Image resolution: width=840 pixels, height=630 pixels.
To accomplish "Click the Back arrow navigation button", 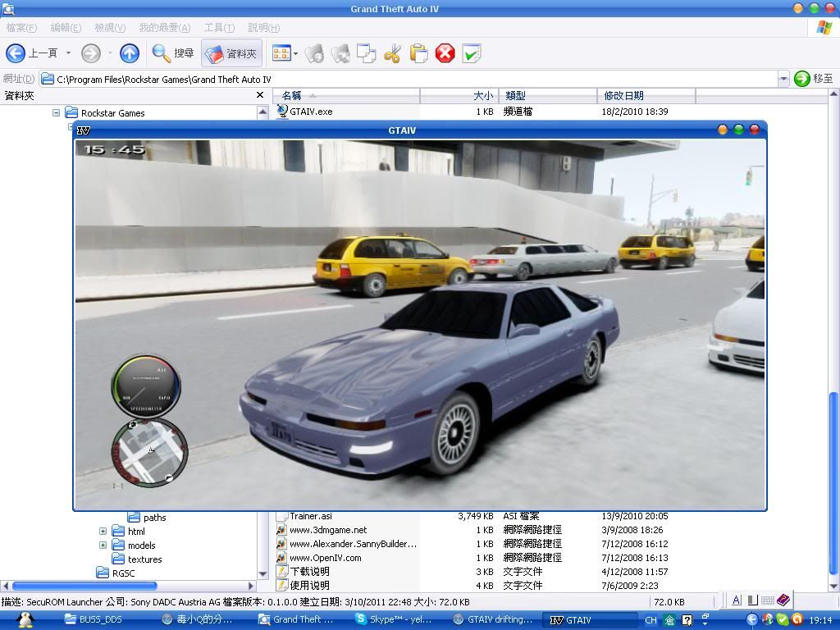I will [x=16, y=53].
